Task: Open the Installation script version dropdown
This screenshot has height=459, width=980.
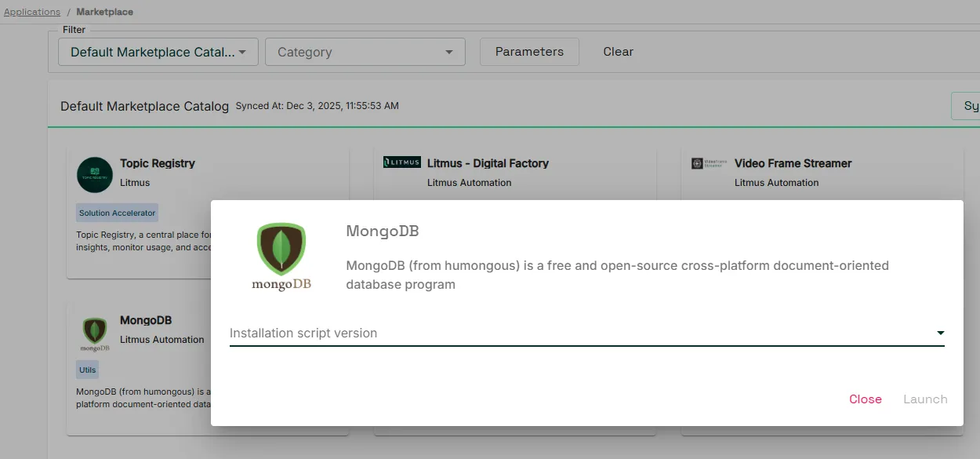Action: tap(586, 333)
